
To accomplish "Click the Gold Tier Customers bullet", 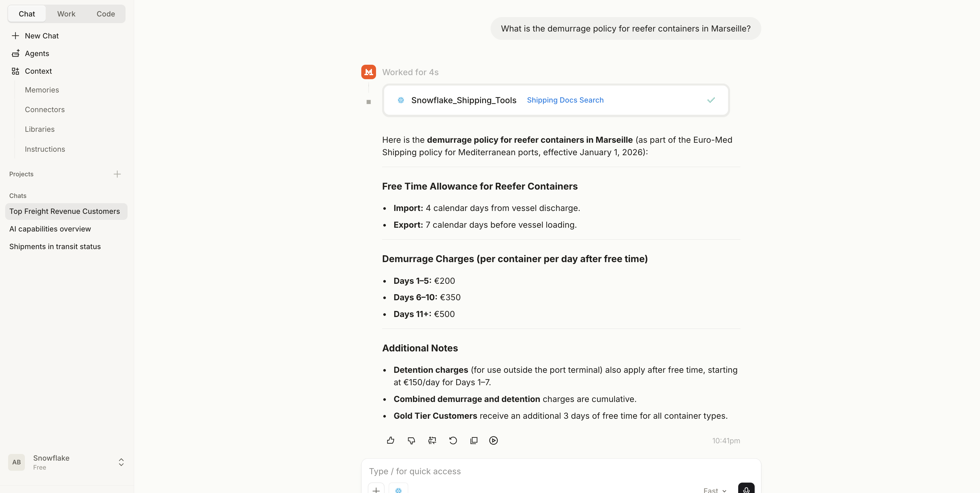I will pos(560,416).
